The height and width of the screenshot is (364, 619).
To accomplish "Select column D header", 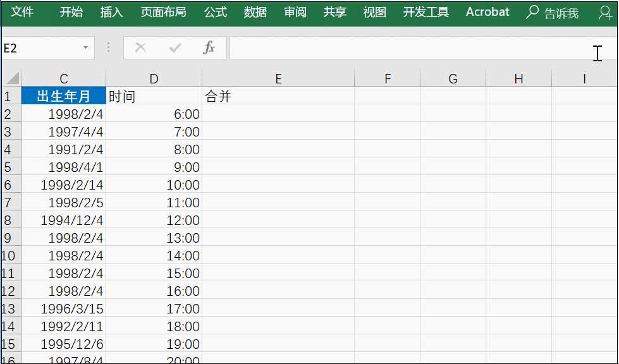I will tap(154, 78).
